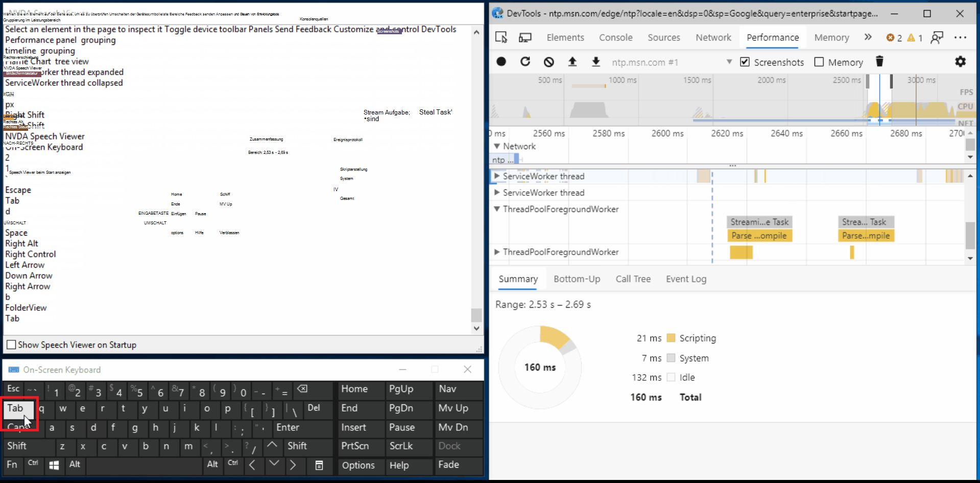Click the reload-and-record icon
Image resolution: width=980 pixels, height=483 pixels.
(525, 61)
